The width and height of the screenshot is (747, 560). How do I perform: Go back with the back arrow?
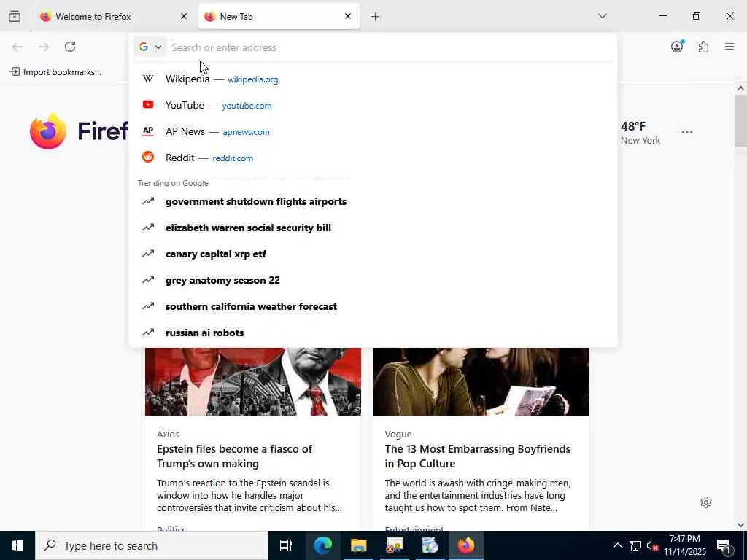[x=18, y=47]
